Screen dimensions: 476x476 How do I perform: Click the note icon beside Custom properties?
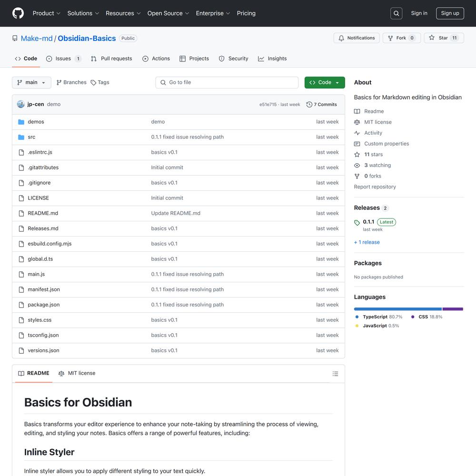tap(357, 144)
